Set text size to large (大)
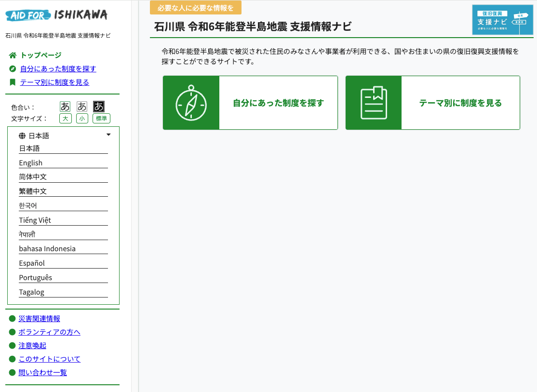The height and width of the screenshot is (392, 537). 65,119
